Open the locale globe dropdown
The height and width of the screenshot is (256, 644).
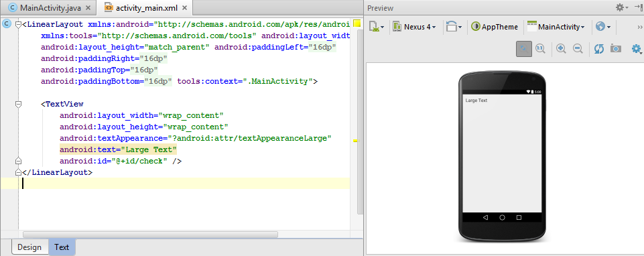pyautogui.click(x=603, y=27)
